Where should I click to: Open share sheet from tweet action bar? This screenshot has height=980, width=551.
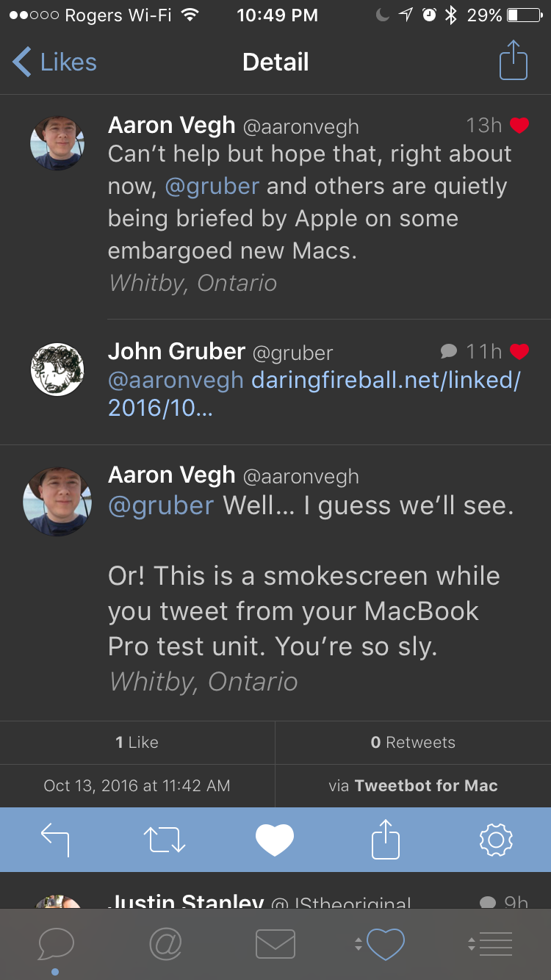[385, 840]
